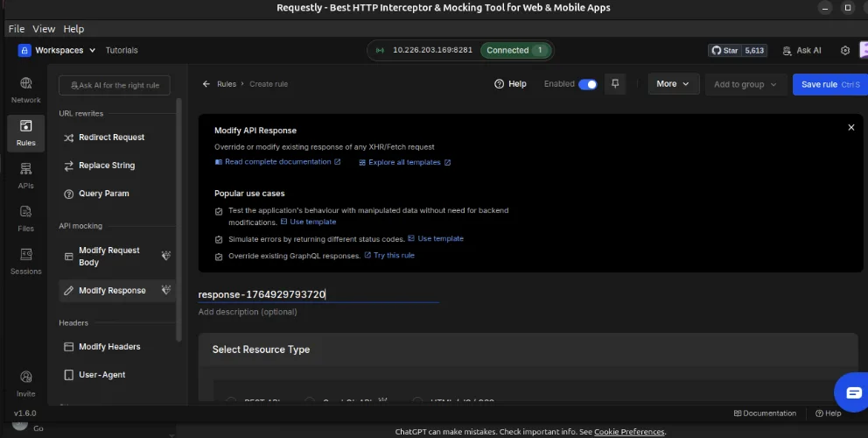Click the Invite icon in sidebar

[x=26, y=384]
